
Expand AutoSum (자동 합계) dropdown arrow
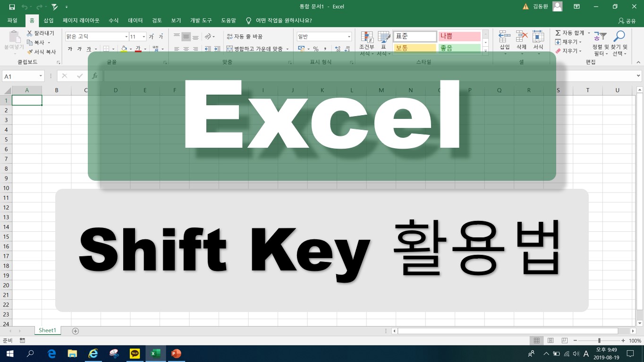(589, 33)
